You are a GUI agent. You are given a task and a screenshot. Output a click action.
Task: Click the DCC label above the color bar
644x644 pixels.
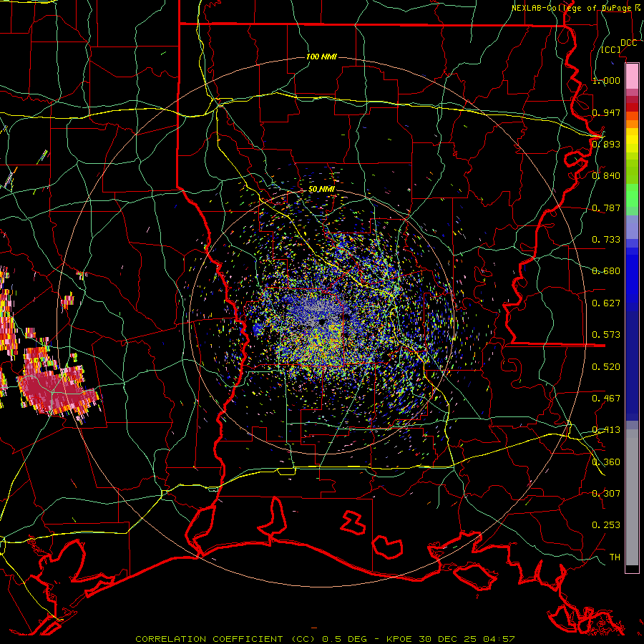[628, 43]
